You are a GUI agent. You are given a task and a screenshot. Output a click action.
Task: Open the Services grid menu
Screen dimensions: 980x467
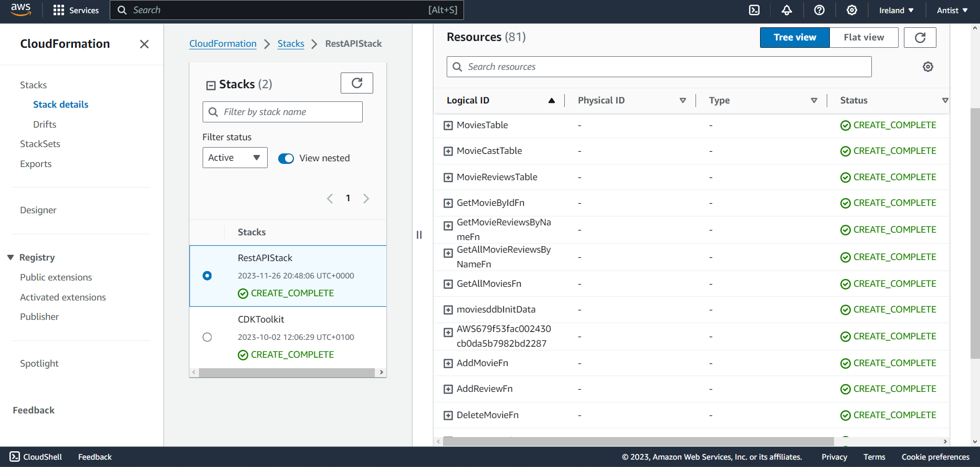[76, 10]
